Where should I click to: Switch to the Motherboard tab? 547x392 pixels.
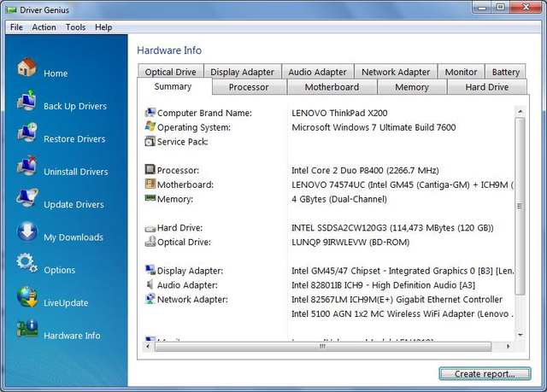click(332, 87)
